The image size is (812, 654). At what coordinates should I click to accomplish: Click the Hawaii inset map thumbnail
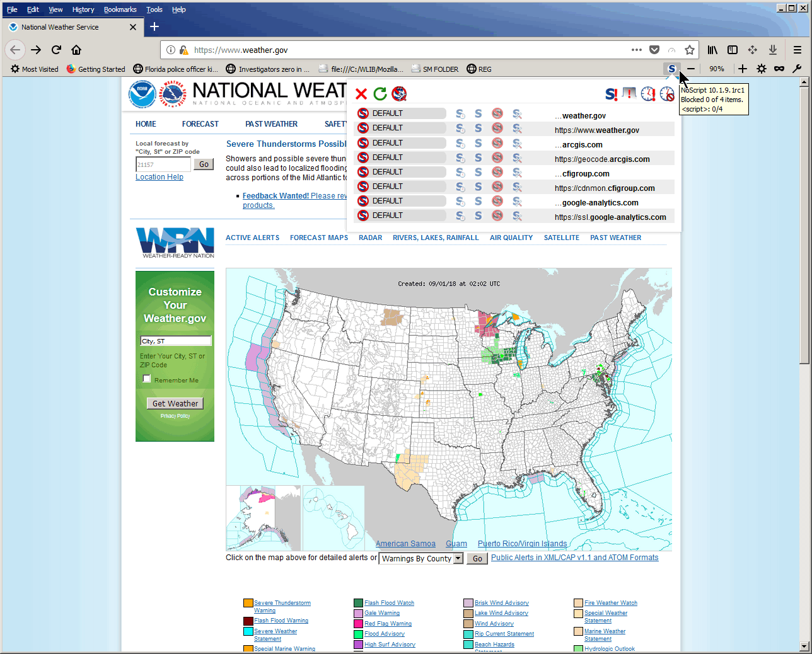click(333, 518)
